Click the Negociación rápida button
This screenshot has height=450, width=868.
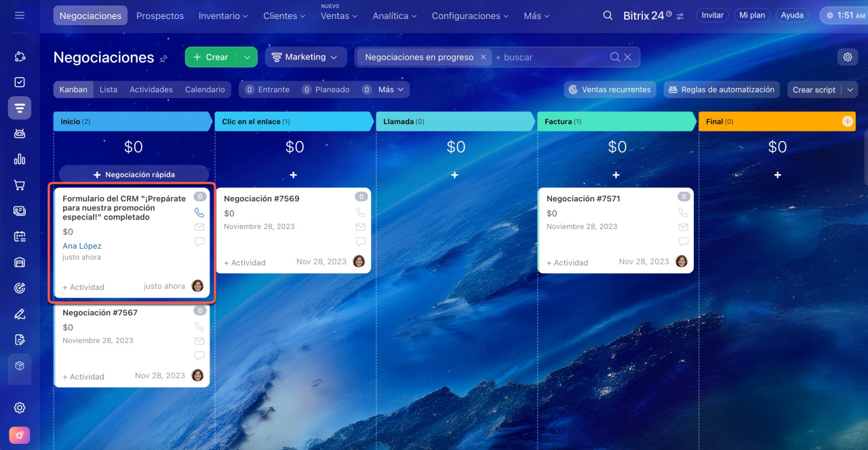point(134,175)
